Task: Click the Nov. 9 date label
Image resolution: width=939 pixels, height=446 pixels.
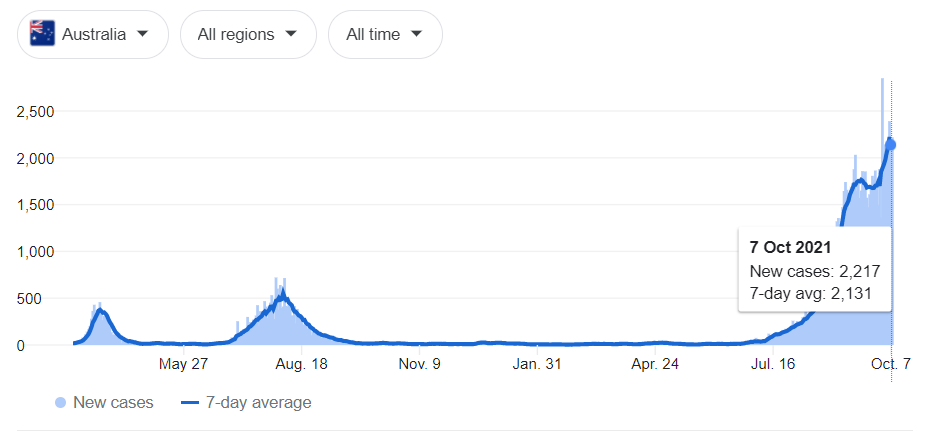Action: tap(419, 364)
